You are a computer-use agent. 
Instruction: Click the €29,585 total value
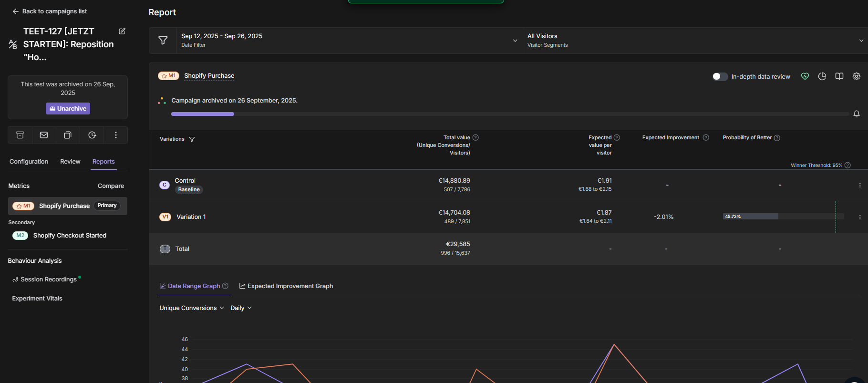(x=458, y=244)
